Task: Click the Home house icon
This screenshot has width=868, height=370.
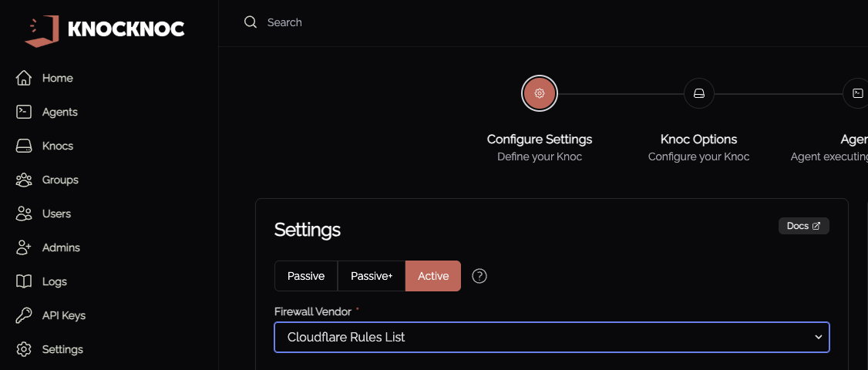Action: tap(24, 78)
